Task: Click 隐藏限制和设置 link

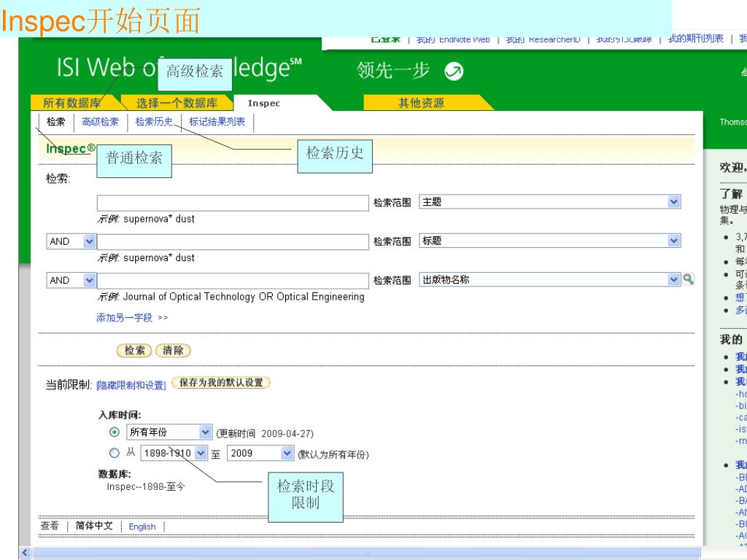Action: pyautogui.click(x=131, y=385)
